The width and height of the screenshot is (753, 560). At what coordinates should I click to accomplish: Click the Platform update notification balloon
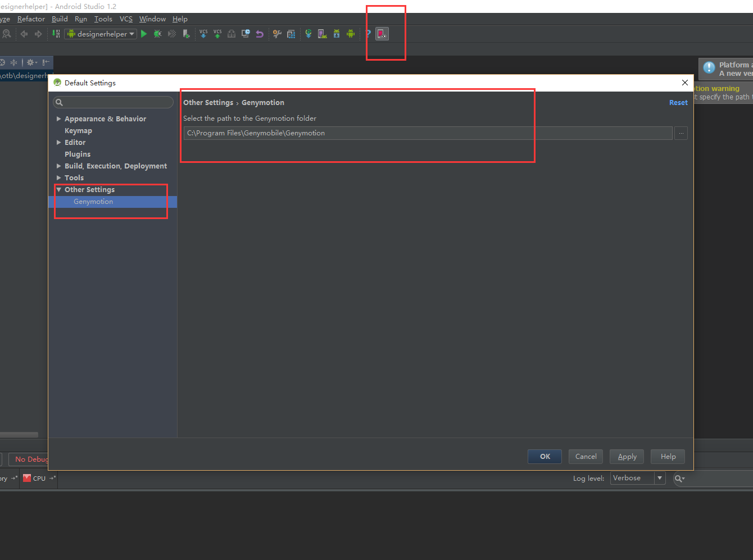tap(726, 69)
